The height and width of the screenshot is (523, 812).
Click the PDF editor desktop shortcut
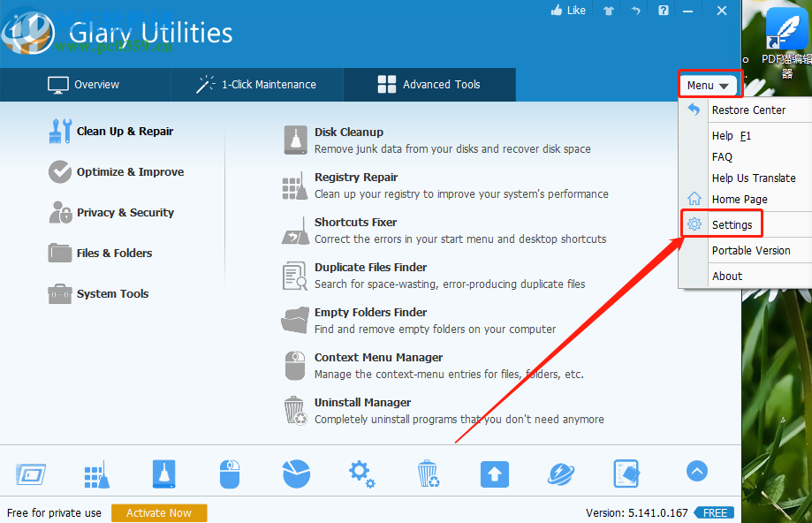click(787, 44)
